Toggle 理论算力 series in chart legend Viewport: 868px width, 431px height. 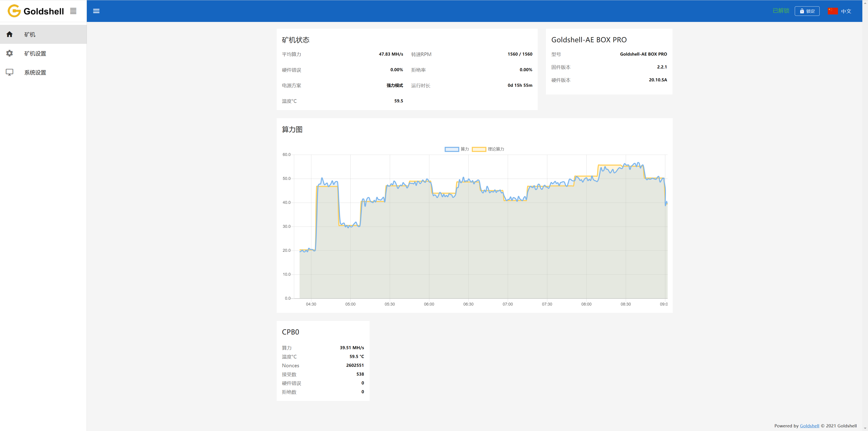tap(496, 149)
